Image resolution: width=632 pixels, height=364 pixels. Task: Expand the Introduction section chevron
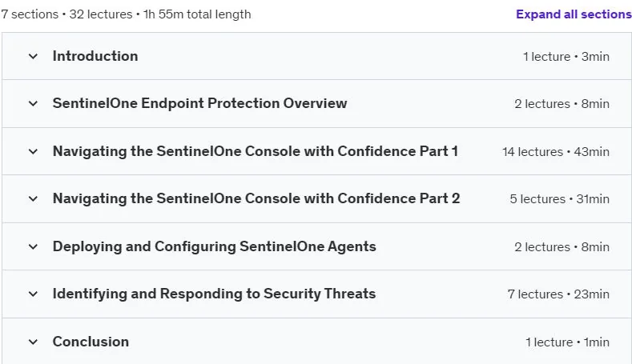[x=33, y=56]
